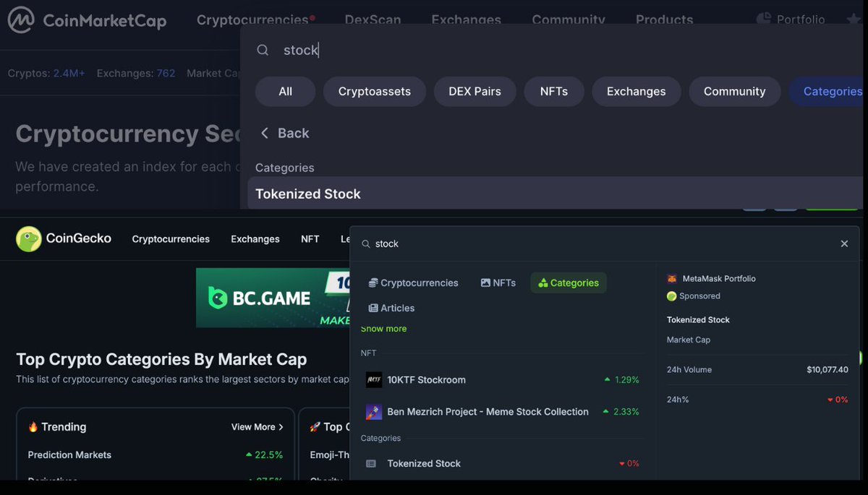Click the 1.29% change for 10KTF Stockroom
This screenshot has height=495, width=868.
click(622, 380)
